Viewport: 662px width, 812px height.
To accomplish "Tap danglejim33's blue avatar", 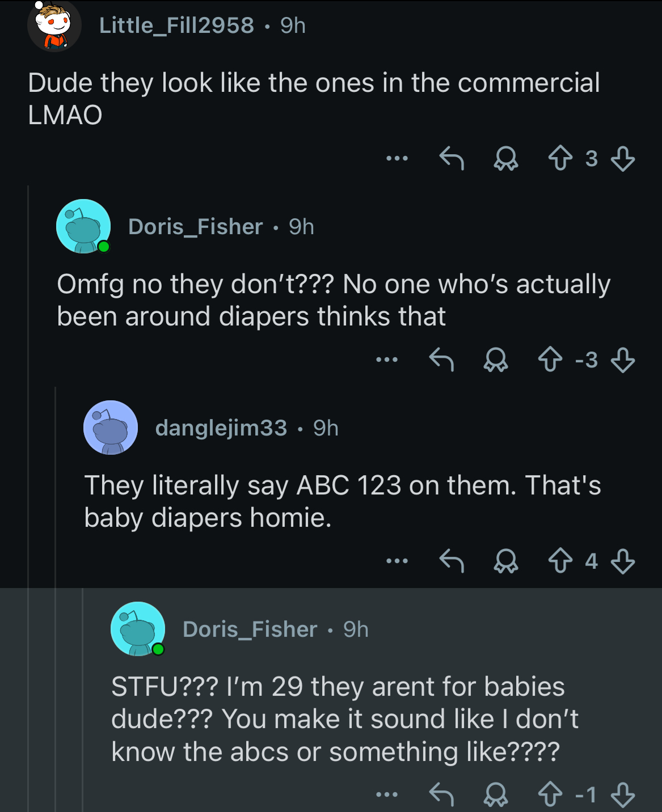I will 111,428.
